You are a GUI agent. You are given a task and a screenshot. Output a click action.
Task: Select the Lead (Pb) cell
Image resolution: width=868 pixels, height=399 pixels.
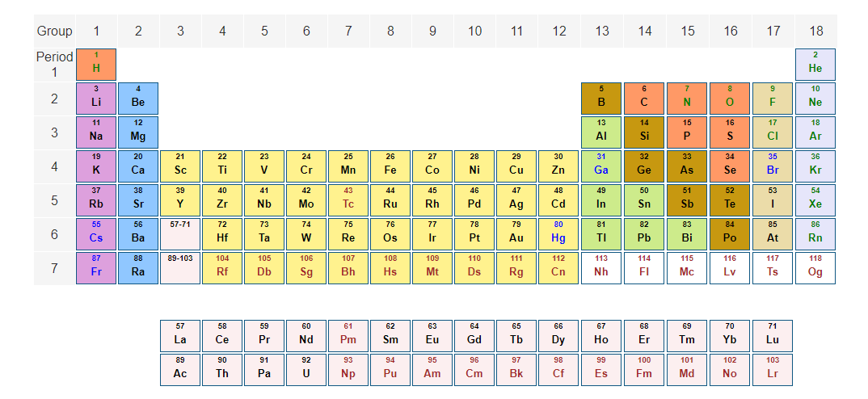pyautogui.click(x=644, y=234)
